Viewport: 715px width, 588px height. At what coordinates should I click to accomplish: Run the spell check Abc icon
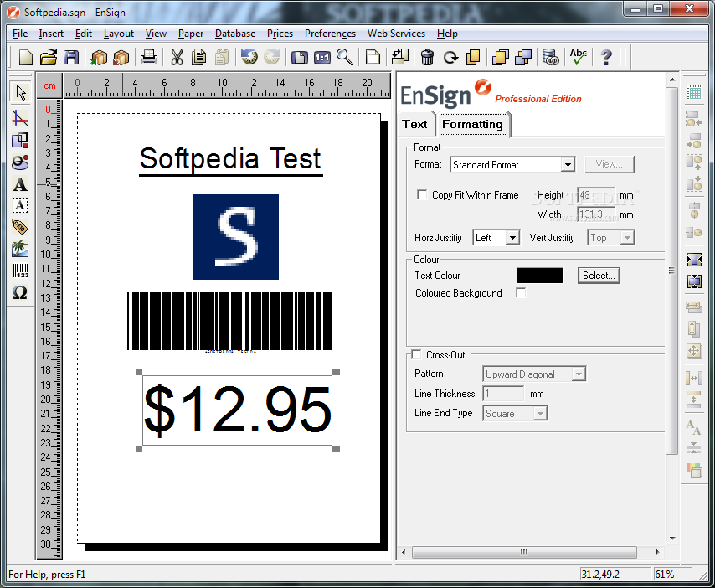click(x=579, y=57)
